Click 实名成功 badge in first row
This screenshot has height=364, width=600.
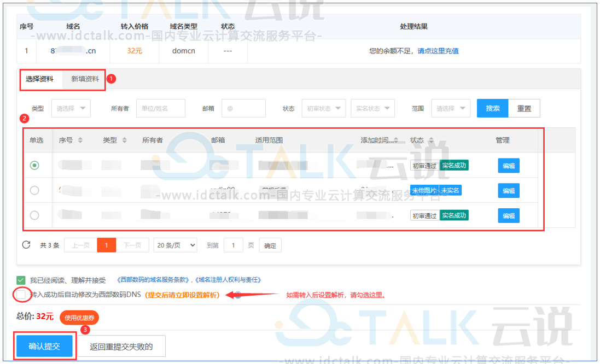[454, 165]
